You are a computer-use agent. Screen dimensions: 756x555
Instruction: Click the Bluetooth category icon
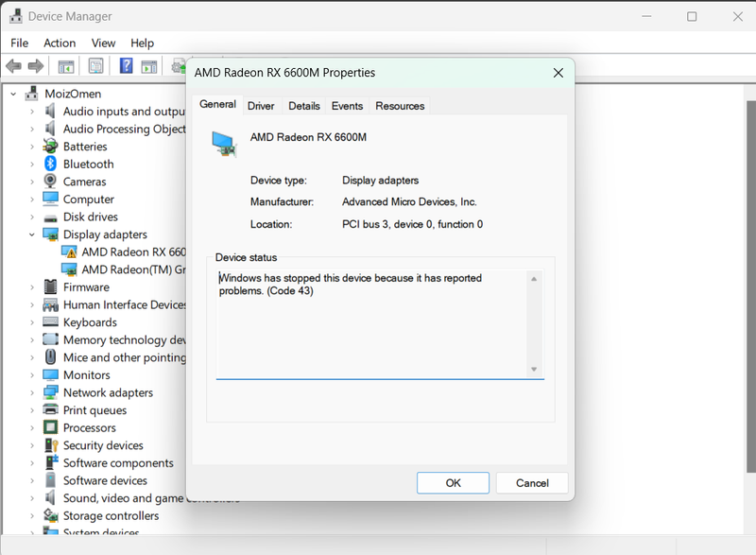[50, 164]
